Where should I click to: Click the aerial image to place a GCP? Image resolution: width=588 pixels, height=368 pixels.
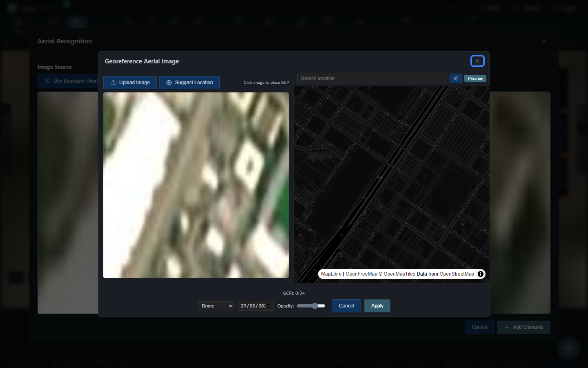(x=196, y=185)
